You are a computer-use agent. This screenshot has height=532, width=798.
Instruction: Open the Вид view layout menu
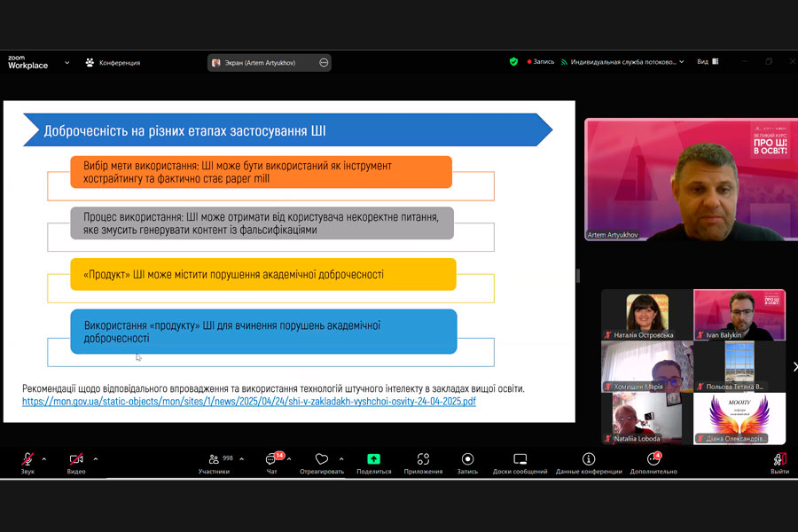[708, 62]
